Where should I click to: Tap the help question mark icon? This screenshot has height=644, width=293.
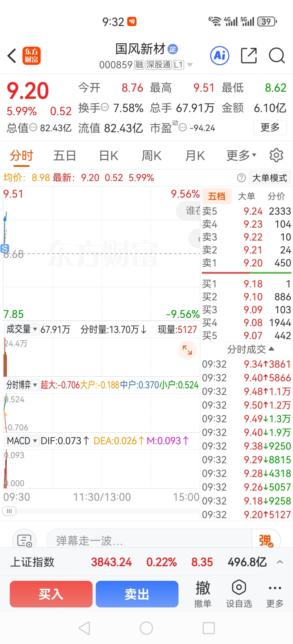[x=241, y=178]
